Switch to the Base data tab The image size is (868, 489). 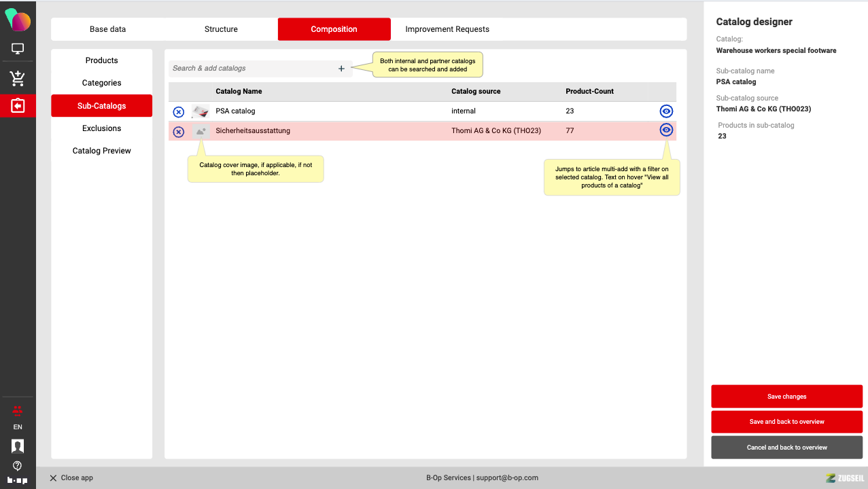coord(107,29)
